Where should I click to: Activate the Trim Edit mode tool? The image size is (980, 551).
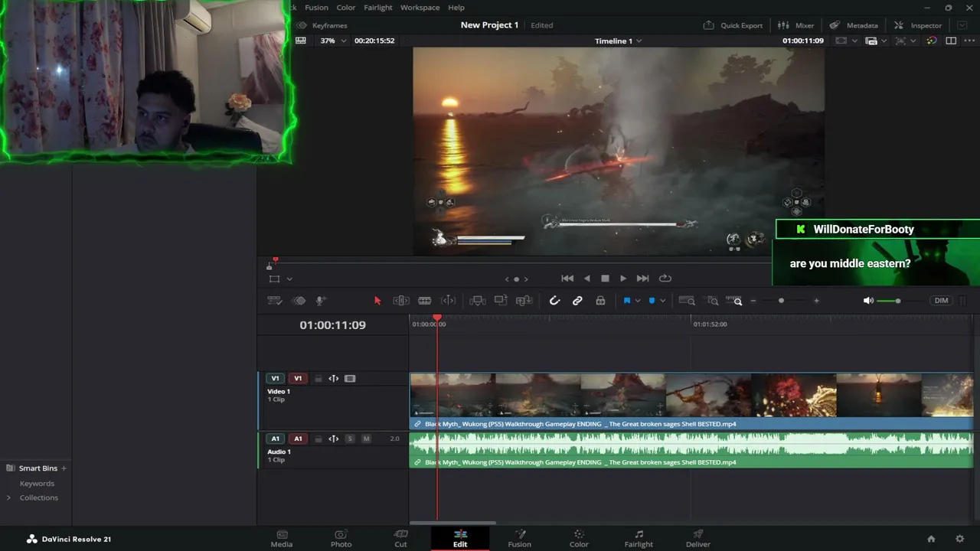[x=401, y=301]
